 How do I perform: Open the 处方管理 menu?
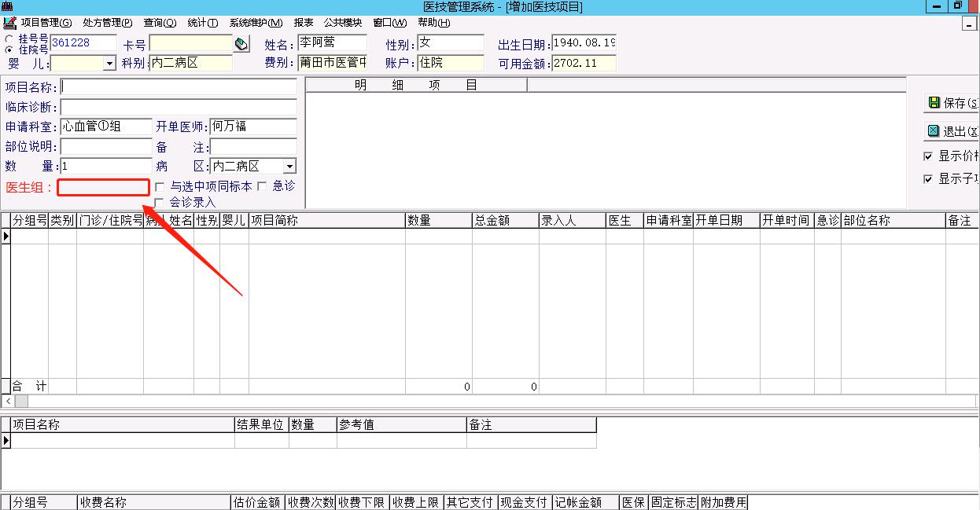[x=107, y=23]
